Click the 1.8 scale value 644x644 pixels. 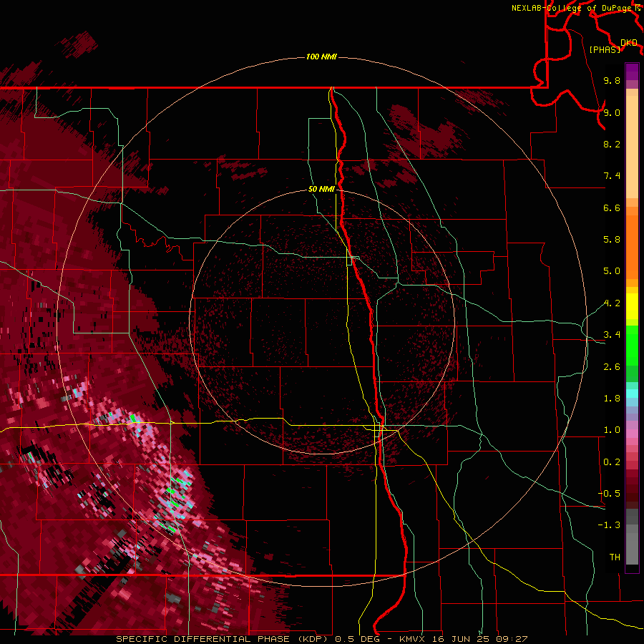pos(612,399)
